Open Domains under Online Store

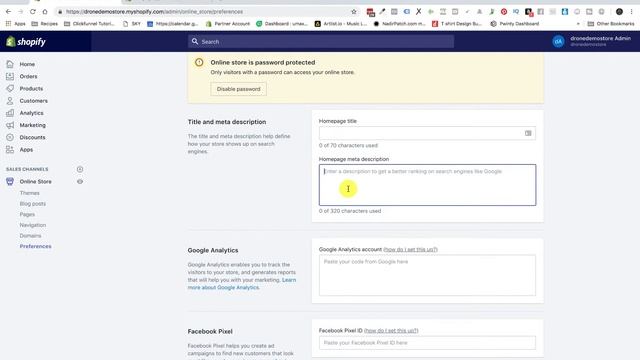tap(30, 236)
